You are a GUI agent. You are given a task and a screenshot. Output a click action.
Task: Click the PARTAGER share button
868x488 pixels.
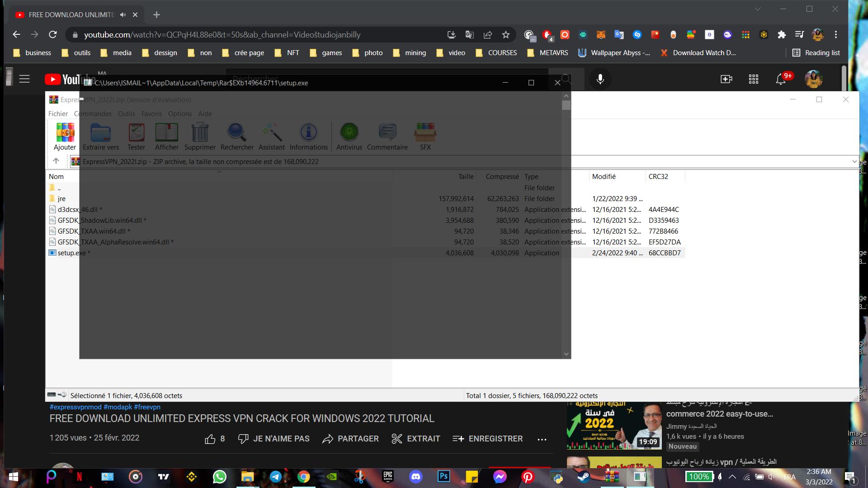[x=350, y=439]
